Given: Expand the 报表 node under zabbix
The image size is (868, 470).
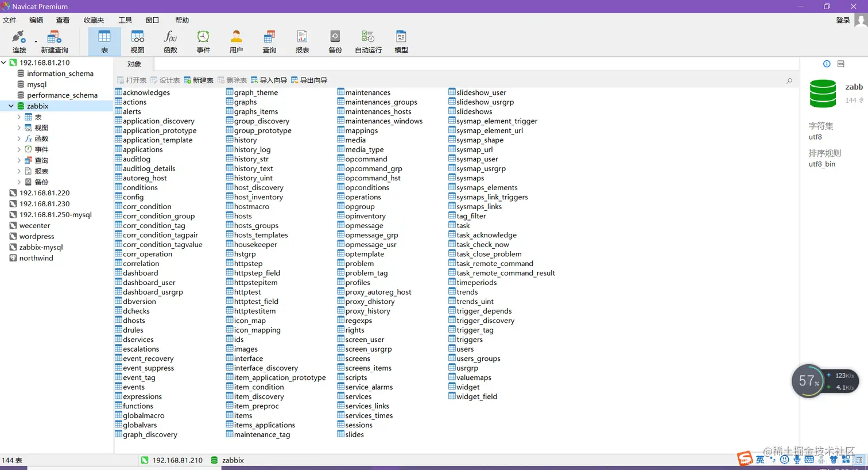Looking at the screenshot, I should [19, 171].
